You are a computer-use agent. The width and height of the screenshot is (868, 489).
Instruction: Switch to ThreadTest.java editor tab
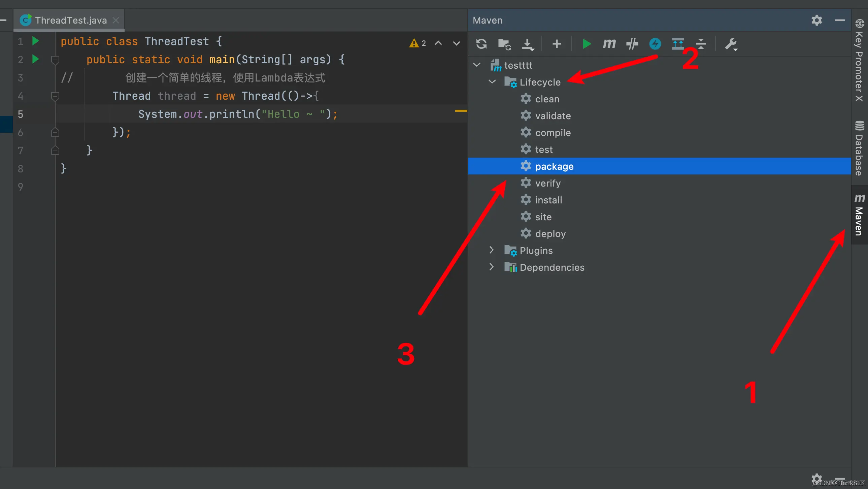[x=71, y=20]
